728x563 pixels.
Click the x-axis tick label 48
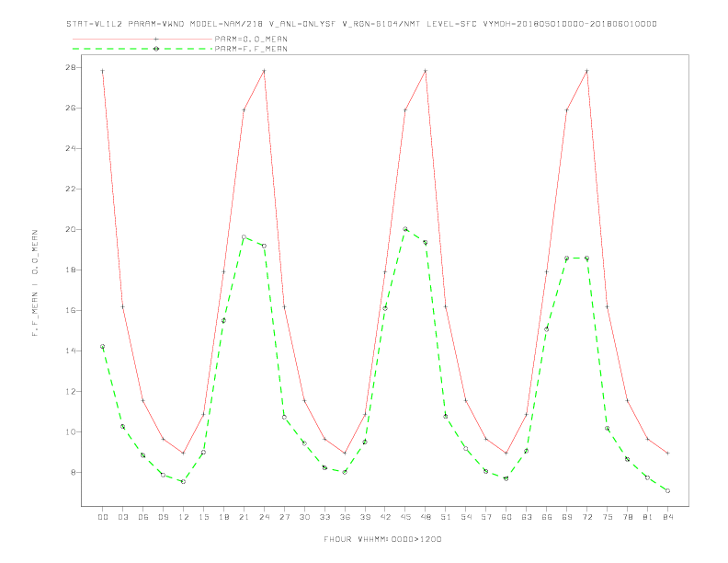pos(426,517)
